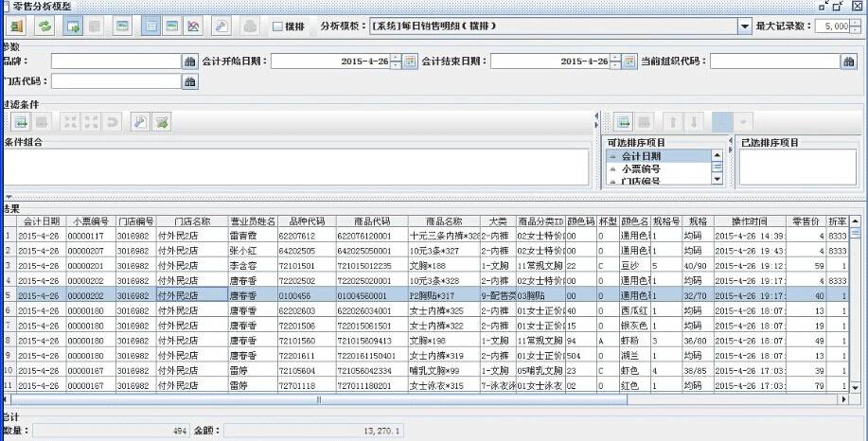868x441 pixels.
Task: Open the 品牌 binoculars lookup
Action: tap(189, 62)
